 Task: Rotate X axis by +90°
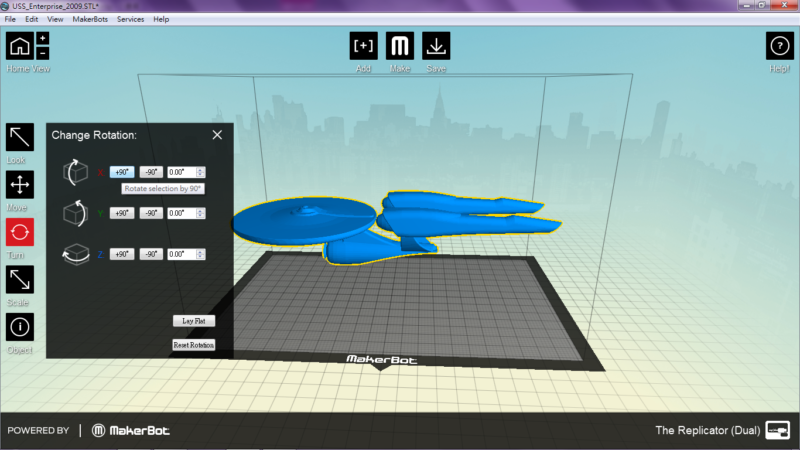(122, 172)
